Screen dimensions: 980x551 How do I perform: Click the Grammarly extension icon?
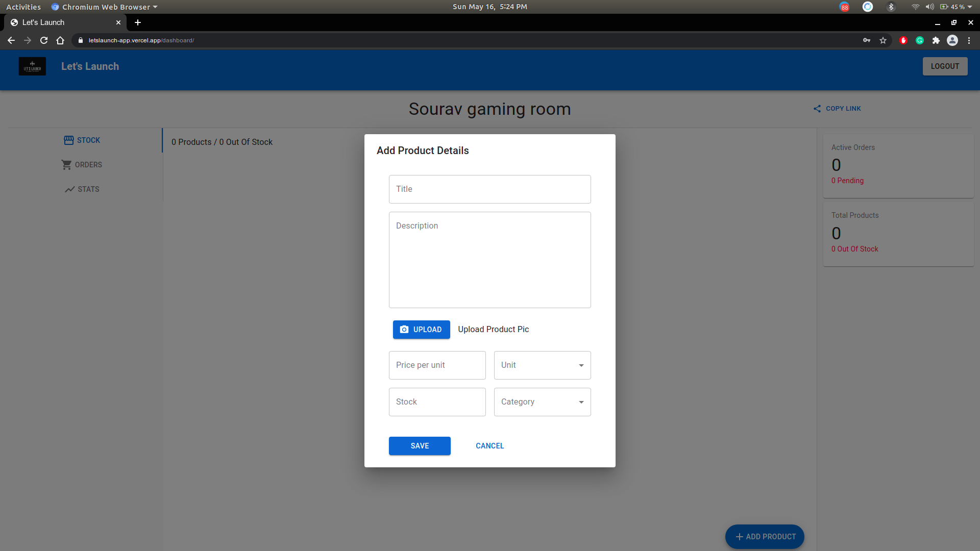(920, 40)
